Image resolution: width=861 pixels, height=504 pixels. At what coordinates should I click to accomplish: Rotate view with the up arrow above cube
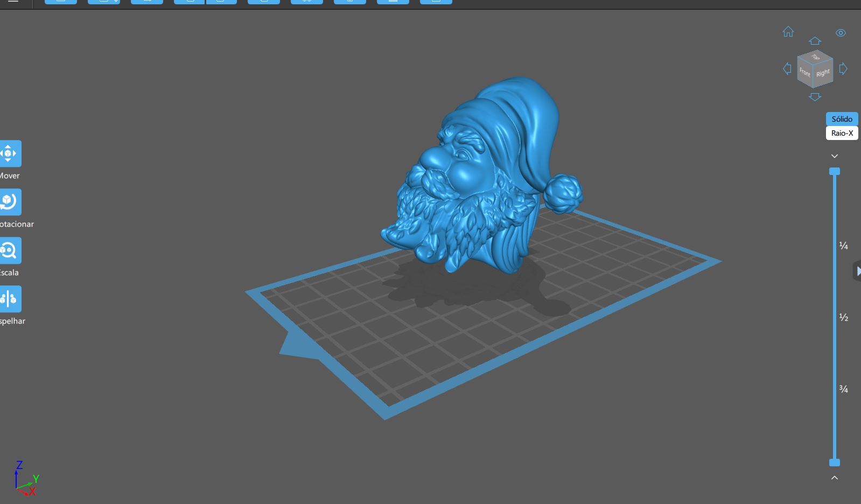point(815,41)
